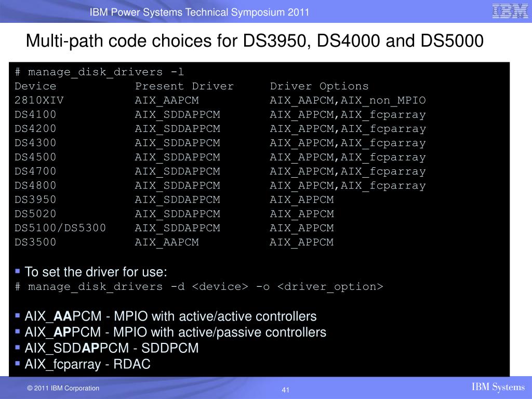This screenshot has height=399, width=532.
Task: Select the 'DS4200' device entry
Action: (x=35, y=129)
